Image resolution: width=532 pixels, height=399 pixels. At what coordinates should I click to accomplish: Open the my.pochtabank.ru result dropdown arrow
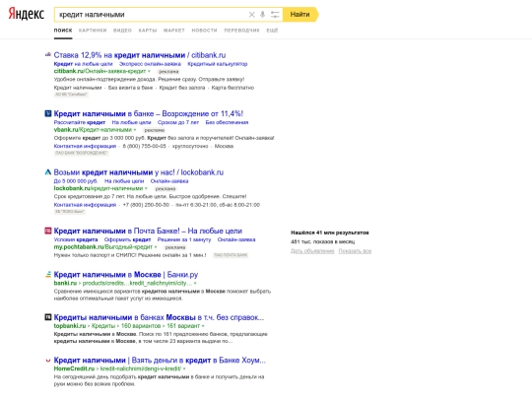tap(156, 247)
